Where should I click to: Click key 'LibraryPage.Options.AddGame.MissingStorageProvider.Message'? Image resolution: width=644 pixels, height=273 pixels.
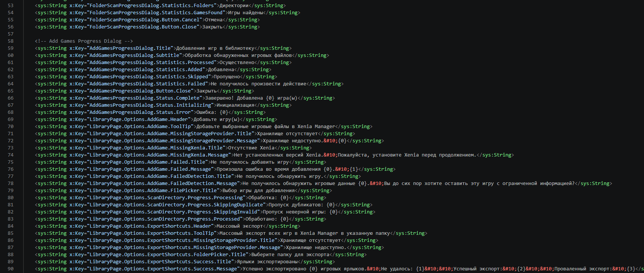173,141
